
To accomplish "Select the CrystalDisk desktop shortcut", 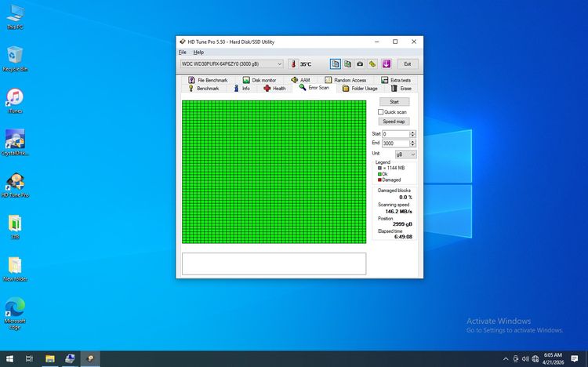I will coord(15,143).
